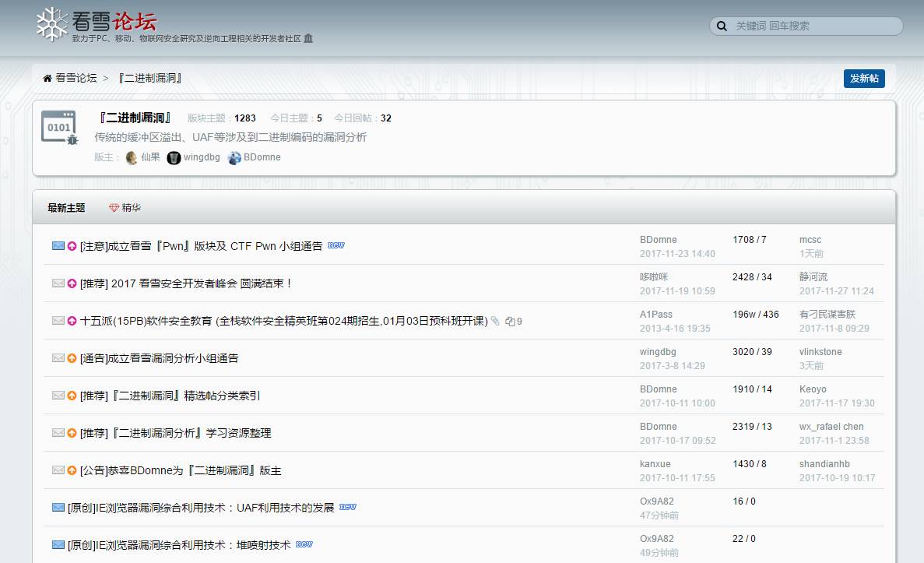
Task: Open moderator wingdbg's avatar
Action: tap(174, 157)
